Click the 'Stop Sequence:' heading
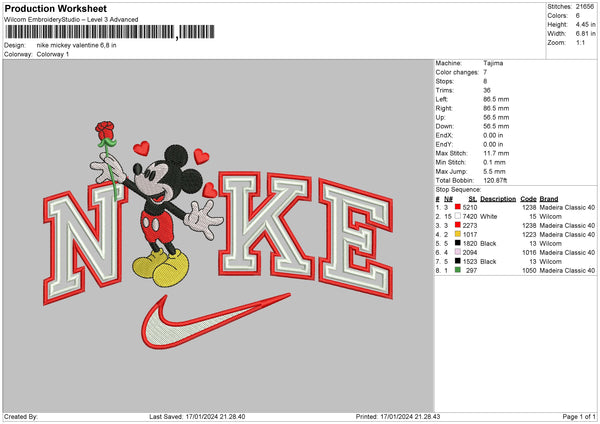Viewport: 600px width, 424px height. (458, 189)
